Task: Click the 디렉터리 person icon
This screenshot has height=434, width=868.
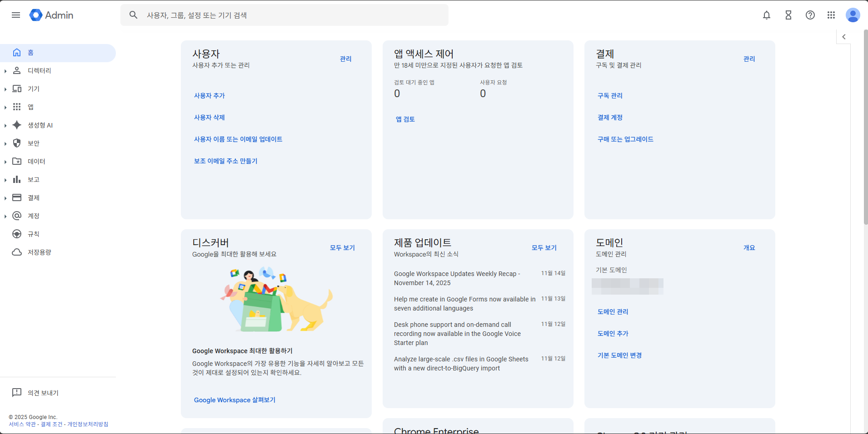Action: 17,70
